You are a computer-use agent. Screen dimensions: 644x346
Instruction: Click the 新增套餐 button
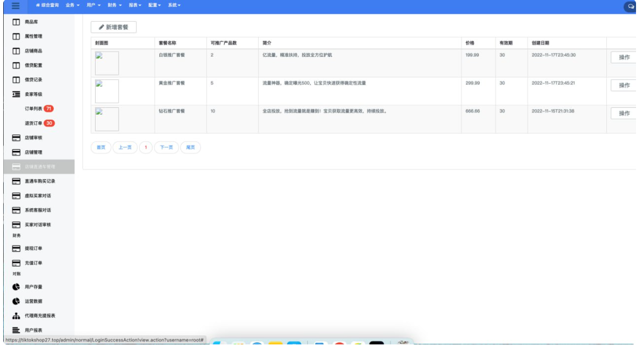tap(114, 27)
